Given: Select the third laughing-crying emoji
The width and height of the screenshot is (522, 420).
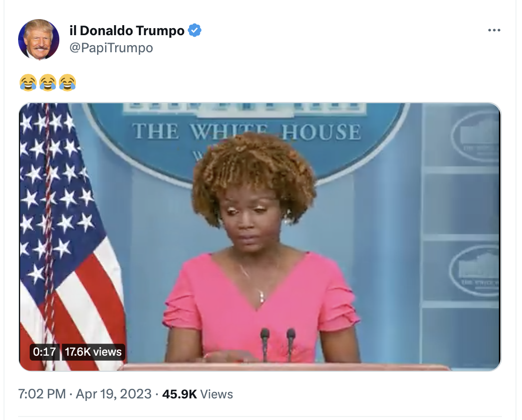Looking at the screenshot, I should point(67,82).
